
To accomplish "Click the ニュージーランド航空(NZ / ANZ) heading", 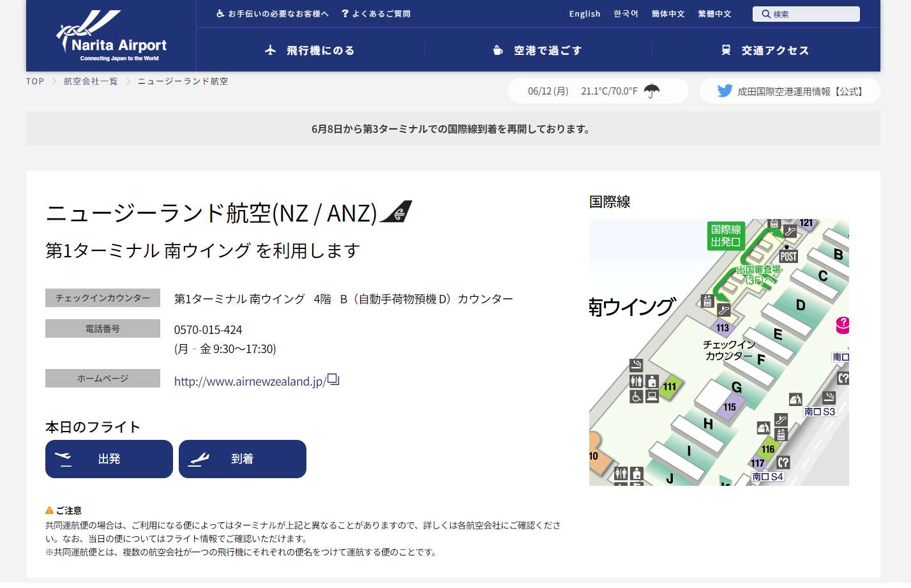I will pos(211,213).
